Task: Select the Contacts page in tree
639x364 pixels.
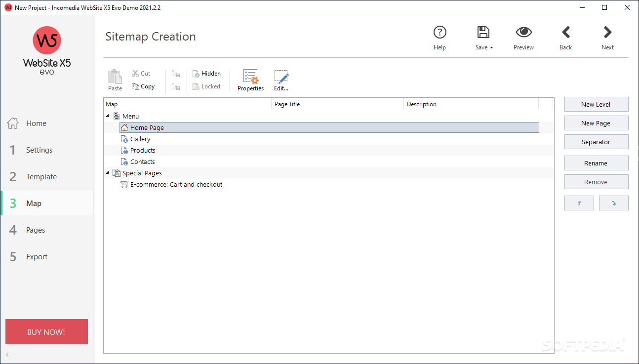Action: click(143, 162)
